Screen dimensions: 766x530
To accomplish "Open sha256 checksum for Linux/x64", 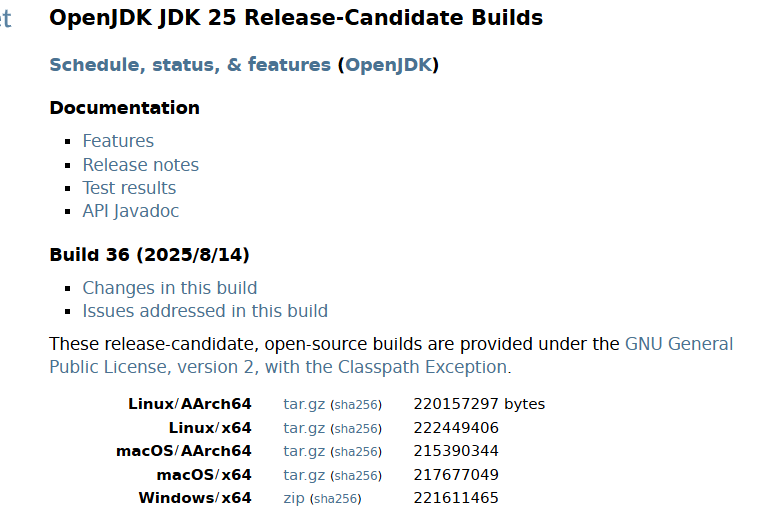I will click(x=356, y=429).
